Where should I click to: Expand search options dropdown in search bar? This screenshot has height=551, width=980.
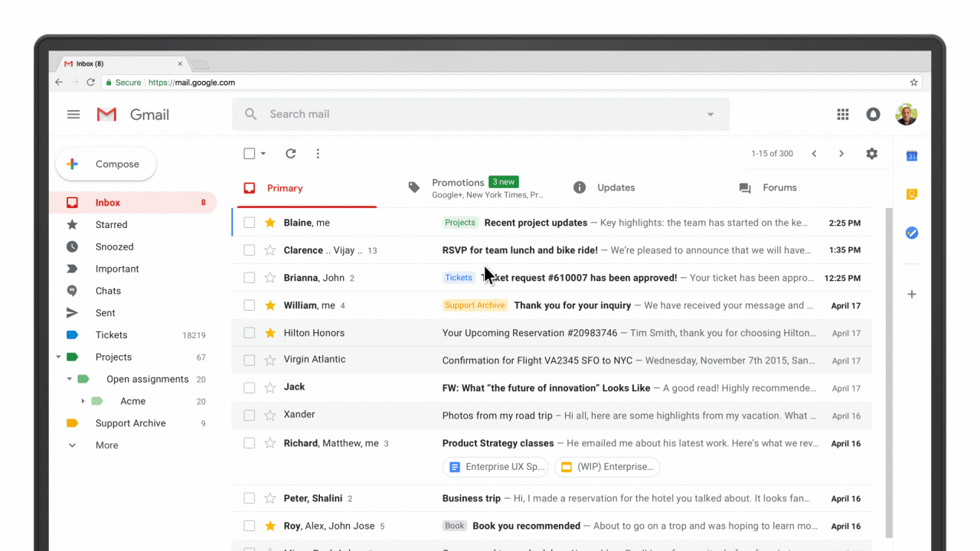point(710,113)
